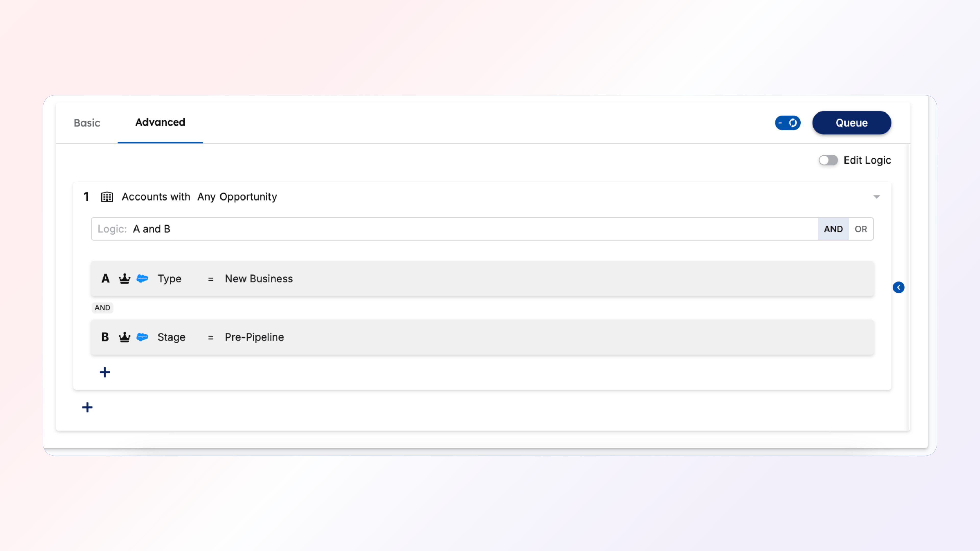The width and height of the screenshot is (980, 551).
Task: Collapse the Accounts with Any Opportunity group
Action: [x=877, y=197]
